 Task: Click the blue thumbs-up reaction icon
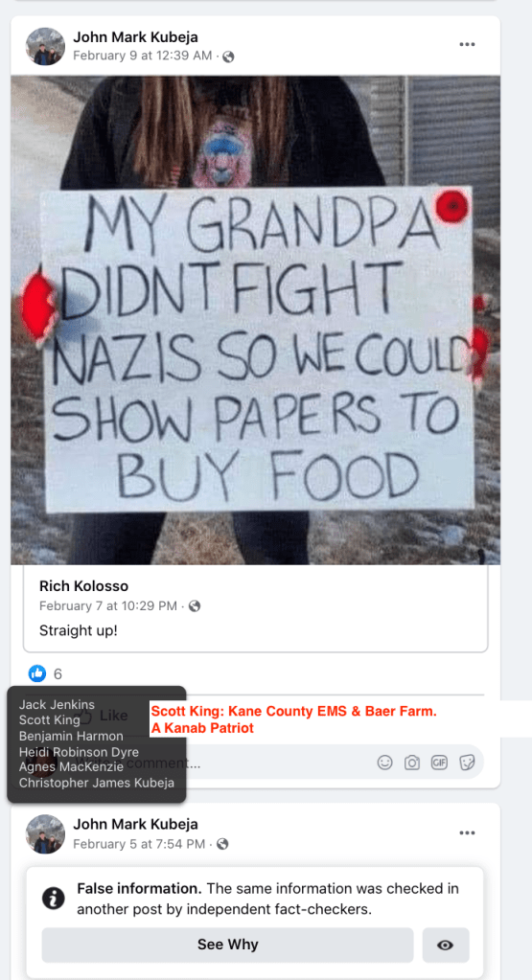(37, 673)
